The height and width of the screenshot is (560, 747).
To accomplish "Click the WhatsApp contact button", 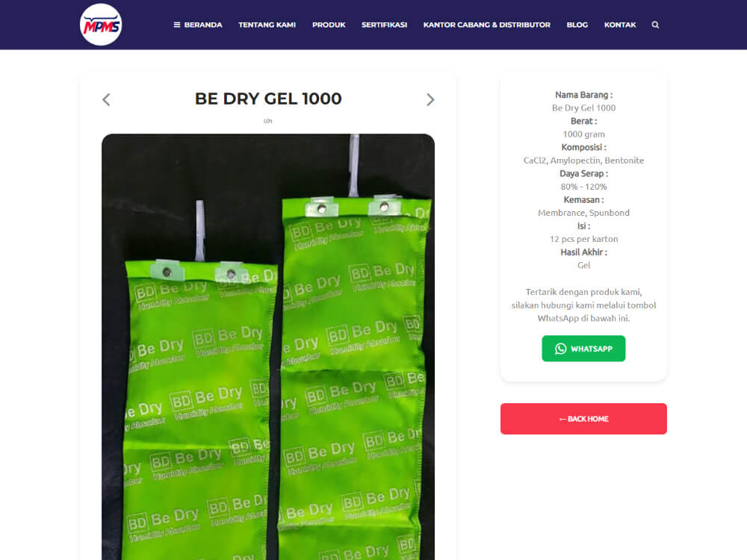I will pos(583,349).
